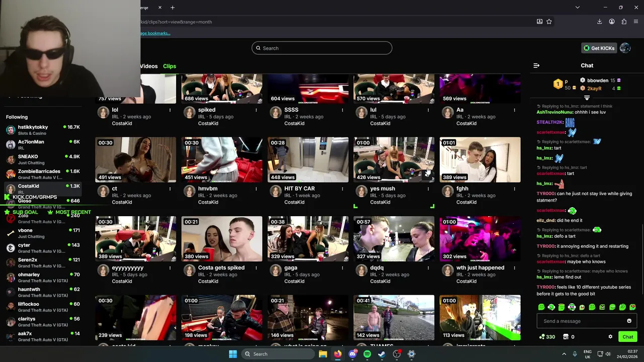Play the 'Costa gets spiked' clip thumbnail

coord(222,239)
